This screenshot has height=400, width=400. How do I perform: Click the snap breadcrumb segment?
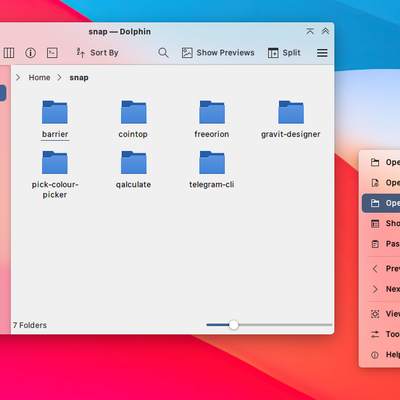tap(79, 78)
